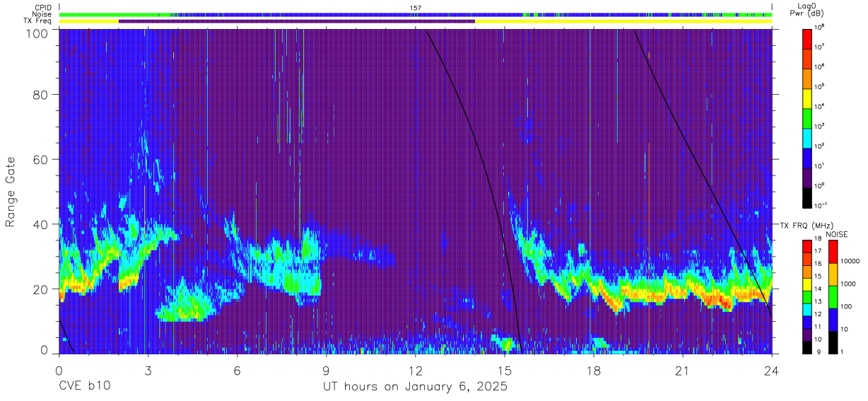The image size is (868, 401).
Task: Click the Range Gate axis title
Action: [11, 192]
